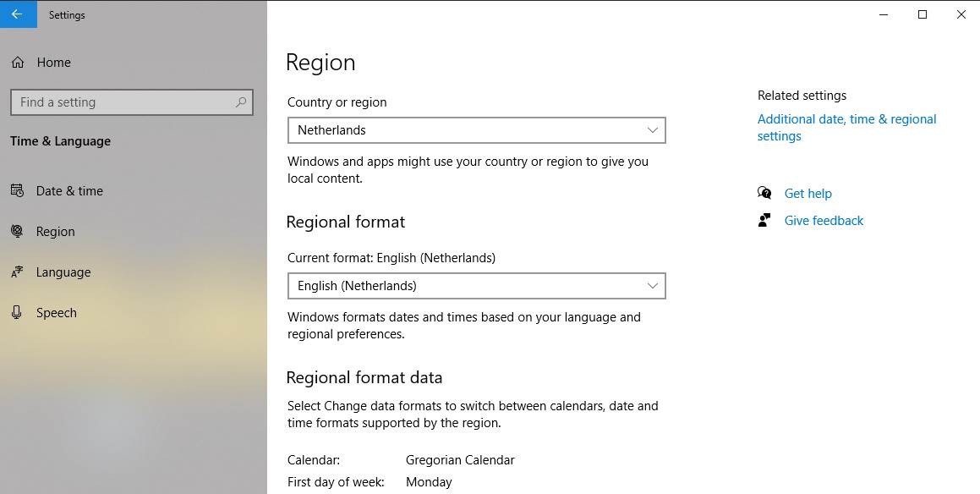Open the Speech settings page
The image size is (980, 494).
(x=57, y=313)
